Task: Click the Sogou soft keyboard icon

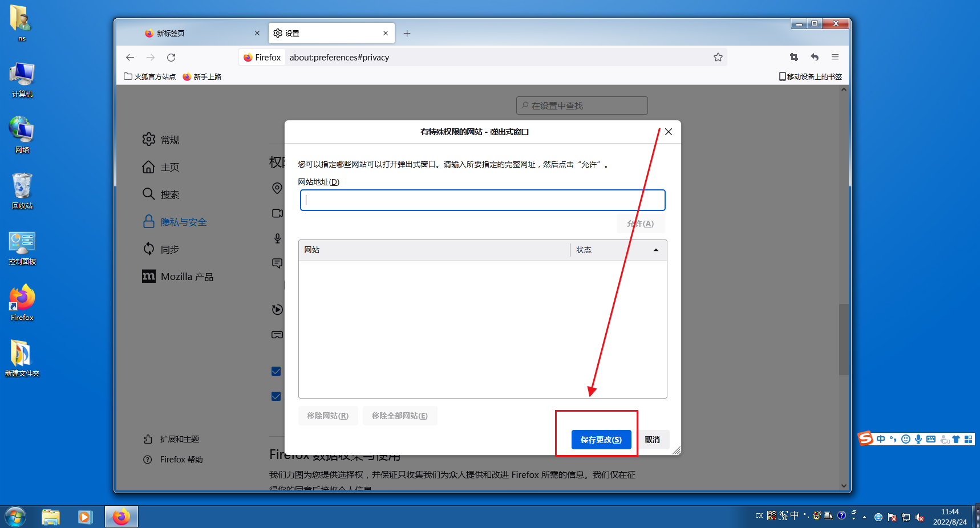Action: point(931,439)
